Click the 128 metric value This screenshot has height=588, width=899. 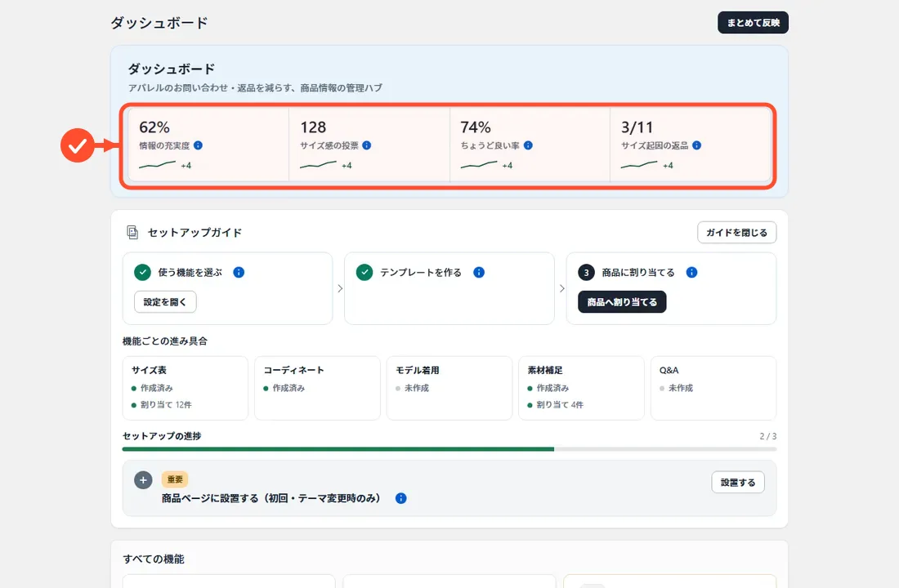tap(313, 127)
